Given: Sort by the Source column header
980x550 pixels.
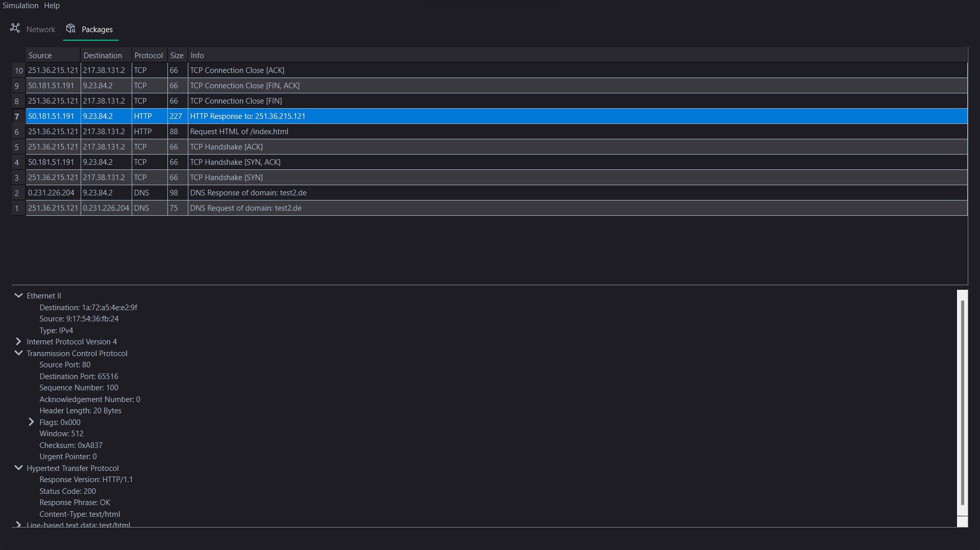Looking at the screenshot, I should (53, 55).
